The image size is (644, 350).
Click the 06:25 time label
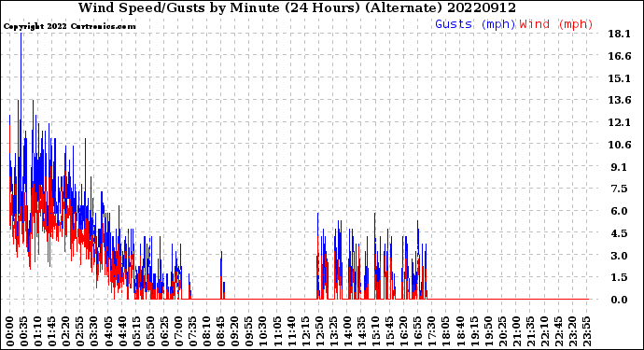click(x=164, y=331)
